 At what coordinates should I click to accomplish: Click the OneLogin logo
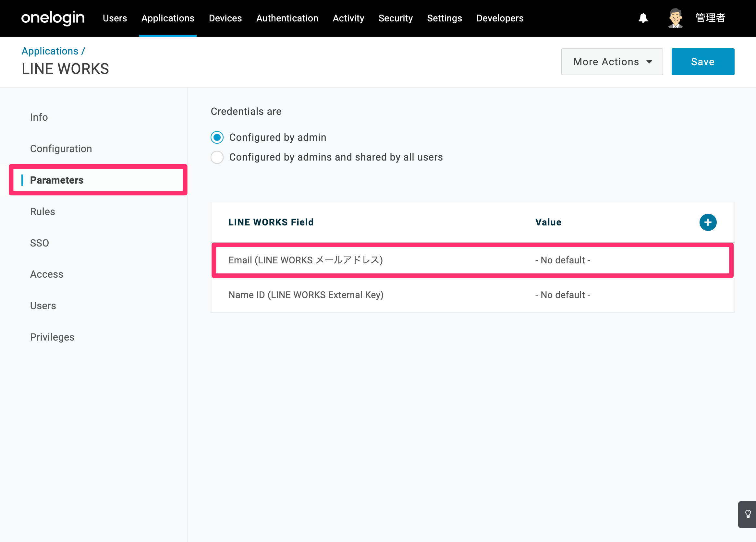(x=53, y=18)
